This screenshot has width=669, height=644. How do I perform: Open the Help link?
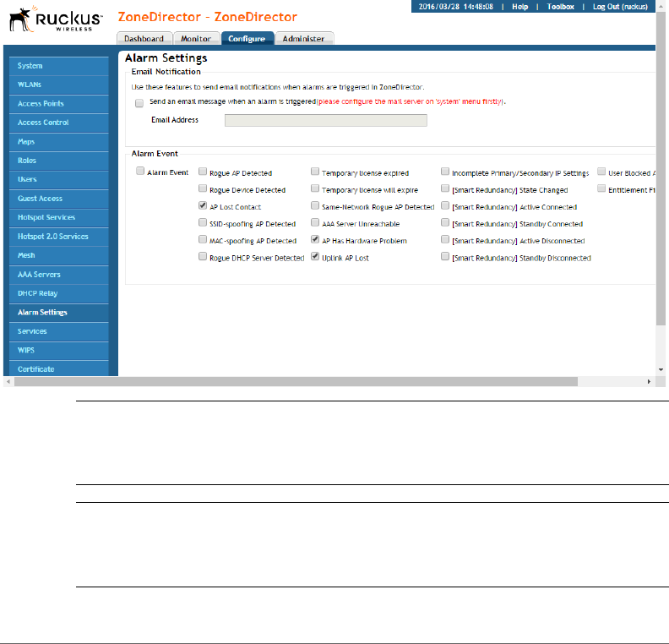click(x=519, y=7)
